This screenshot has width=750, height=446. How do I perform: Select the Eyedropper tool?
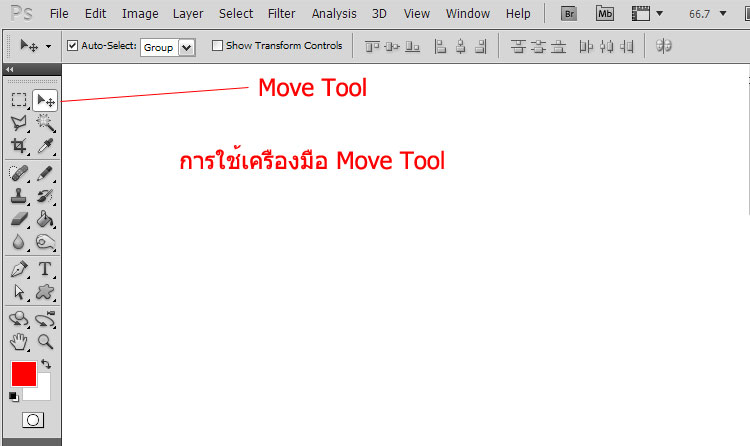click(x=45, y=146)
